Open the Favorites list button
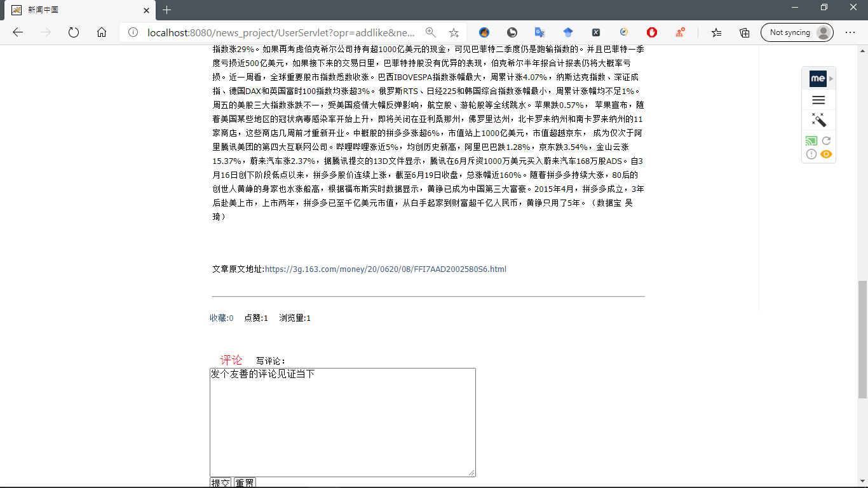This screenshot has height=488, width=868. [717, 32]
